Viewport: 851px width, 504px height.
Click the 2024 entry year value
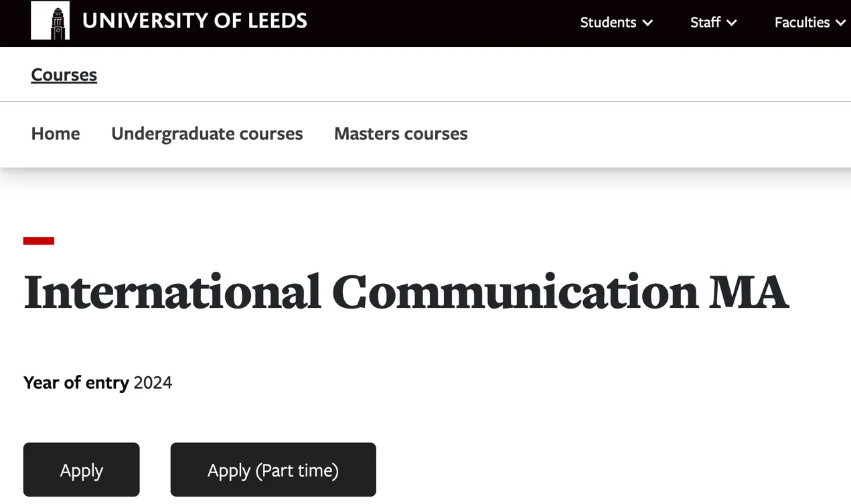pyautogui.click(x=153, y=383)
